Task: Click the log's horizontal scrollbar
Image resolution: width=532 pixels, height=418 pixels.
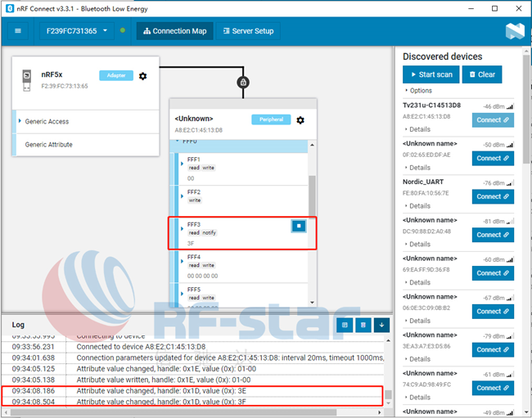Action: (173, 412)
